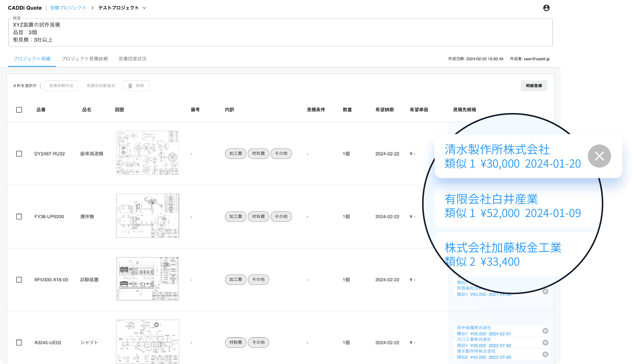Open the user account icon
Viewport: 634px width, 364px height.
[x=546, y=8]
